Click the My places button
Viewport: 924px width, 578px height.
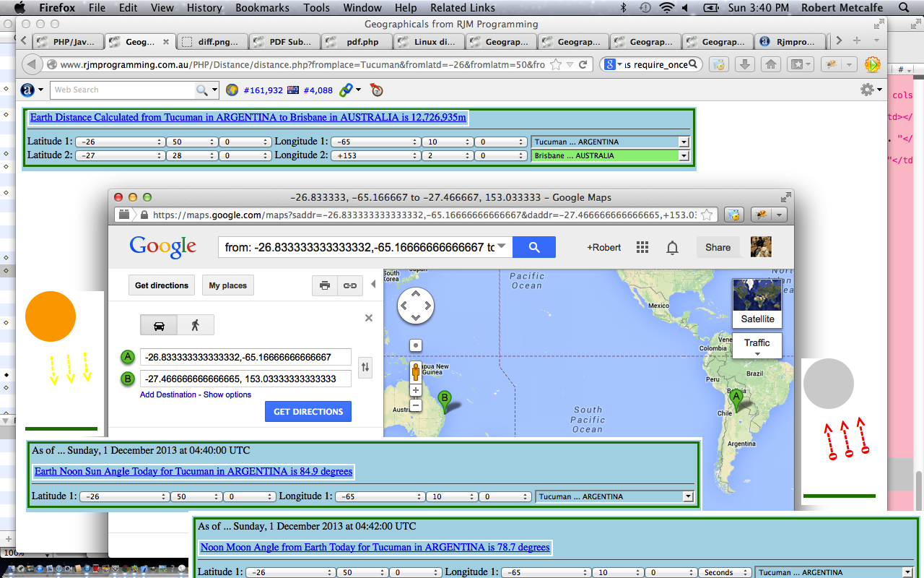227,285
